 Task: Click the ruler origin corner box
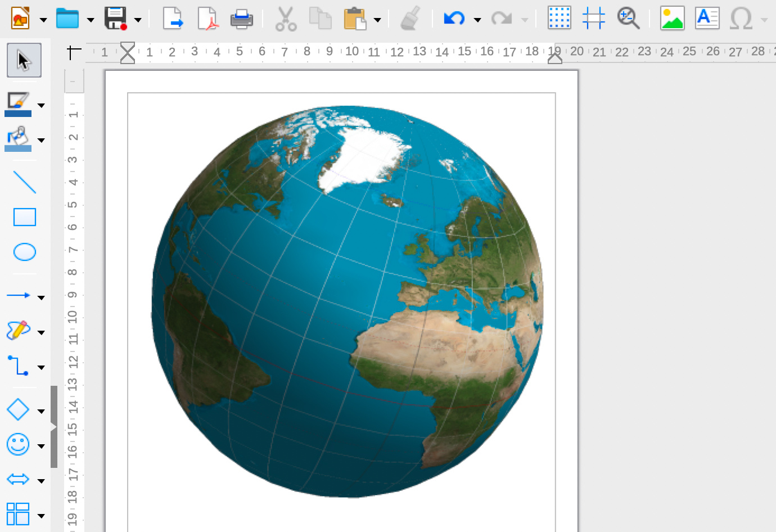[74, 52]
